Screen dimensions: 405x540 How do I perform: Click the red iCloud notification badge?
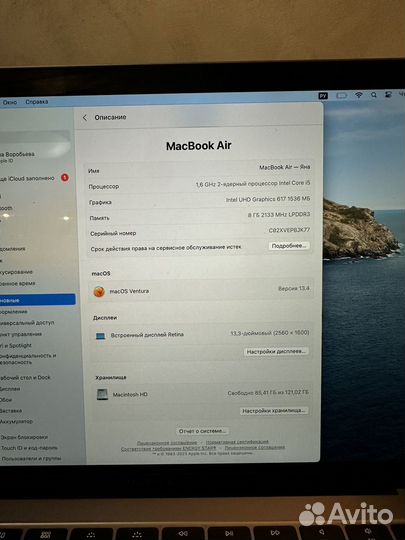64,178
